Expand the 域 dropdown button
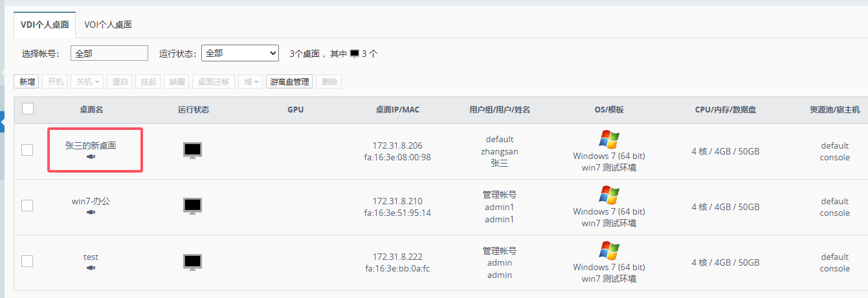 click(x=250, y=82)
